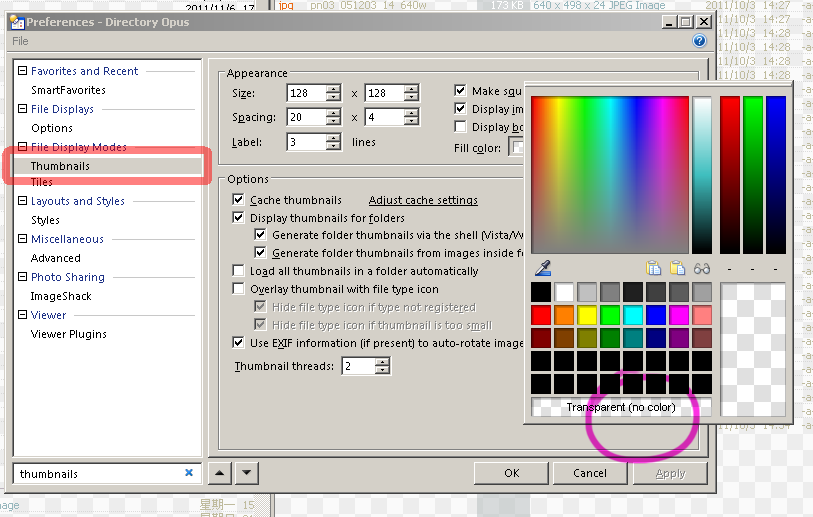Select the dark teal color swatch
813x517 pixels.
click(633, 338)
